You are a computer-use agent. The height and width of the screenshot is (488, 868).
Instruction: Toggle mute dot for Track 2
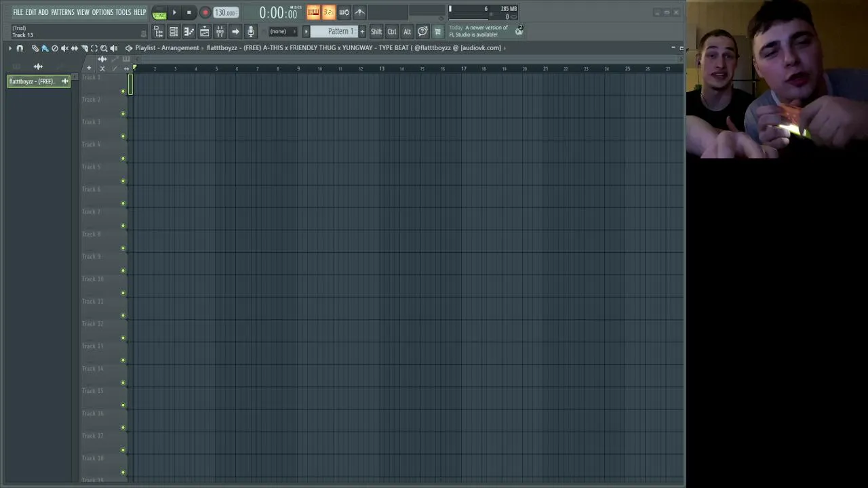(123, 113)
